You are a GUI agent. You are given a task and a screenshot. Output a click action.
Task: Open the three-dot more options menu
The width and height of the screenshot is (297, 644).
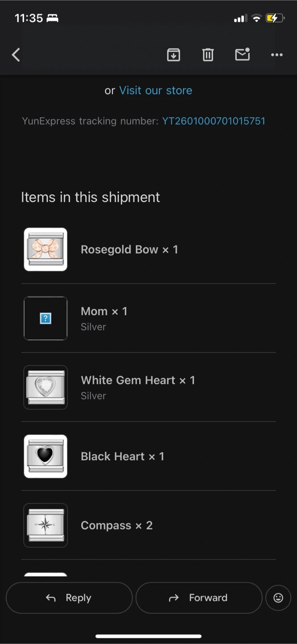click(276, 55)
